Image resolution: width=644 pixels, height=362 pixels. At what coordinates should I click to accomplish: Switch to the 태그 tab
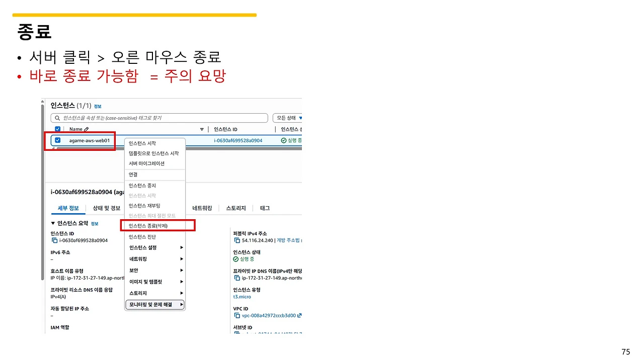coord(264,208)
